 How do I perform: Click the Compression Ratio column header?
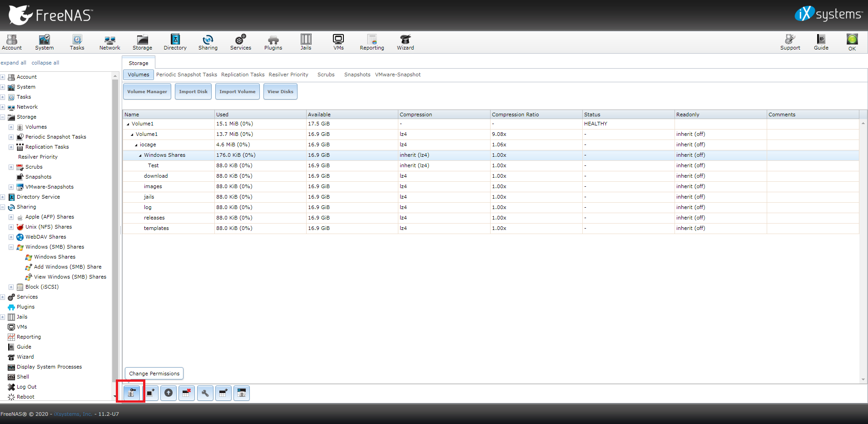[536, 115]
